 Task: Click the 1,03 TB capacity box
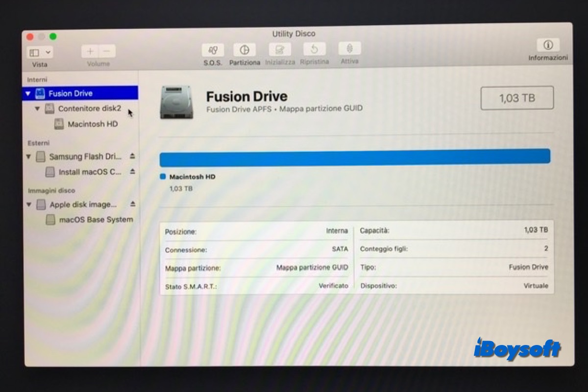[517, 98]
